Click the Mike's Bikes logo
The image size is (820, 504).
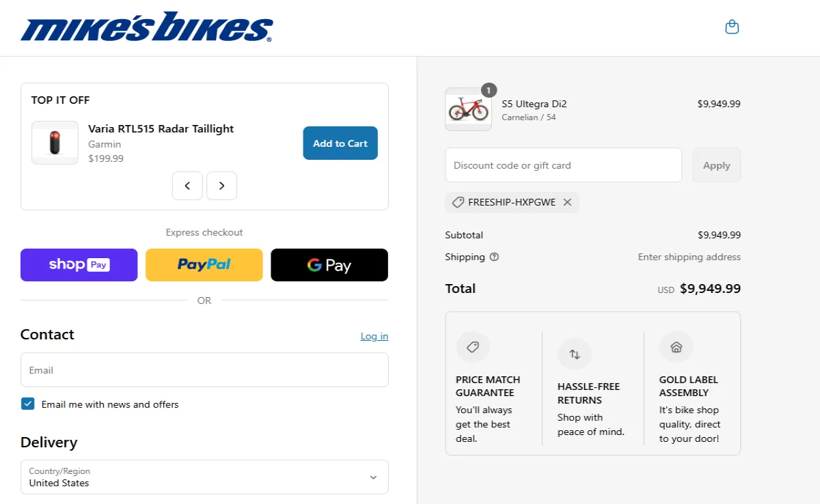(x=146, y=27)
